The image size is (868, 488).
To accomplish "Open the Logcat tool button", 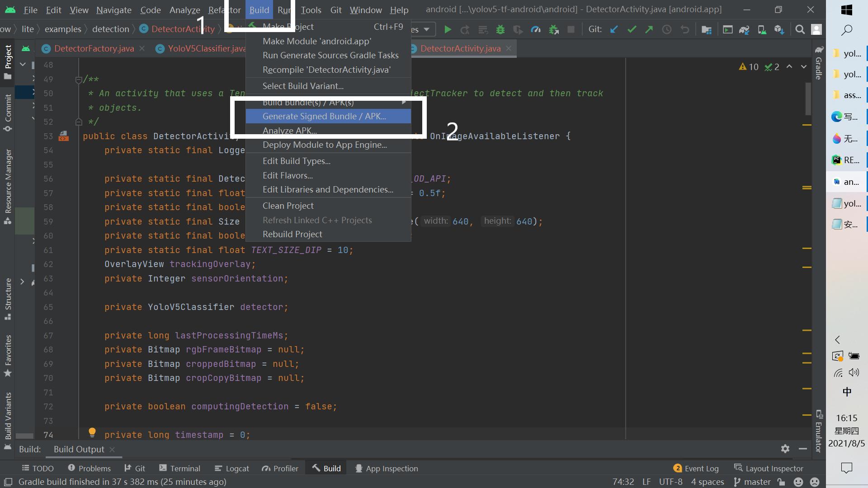I will click(x=232, y=469).
